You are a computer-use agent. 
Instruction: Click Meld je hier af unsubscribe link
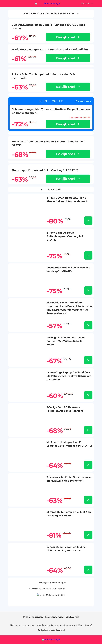51,630
